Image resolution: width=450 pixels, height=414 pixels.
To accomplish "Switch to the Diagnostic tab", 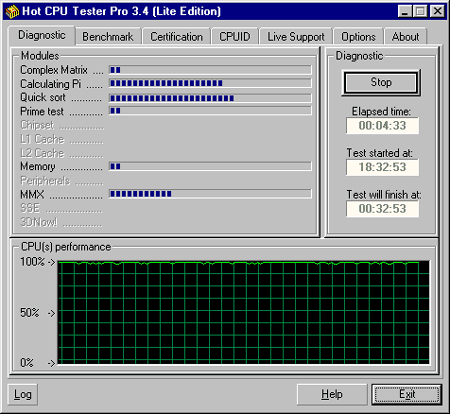I will pos(42,35).
